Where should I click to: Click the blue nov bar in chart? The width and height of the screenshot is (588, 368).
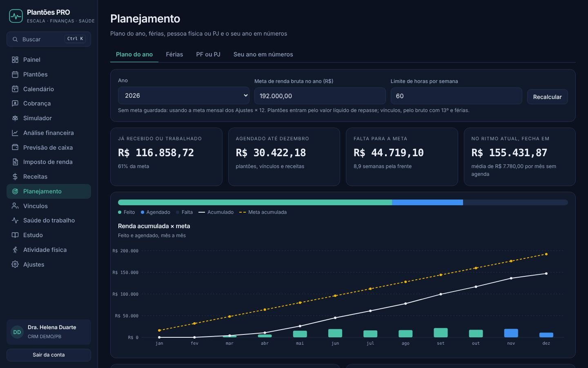tap(511, 333)
